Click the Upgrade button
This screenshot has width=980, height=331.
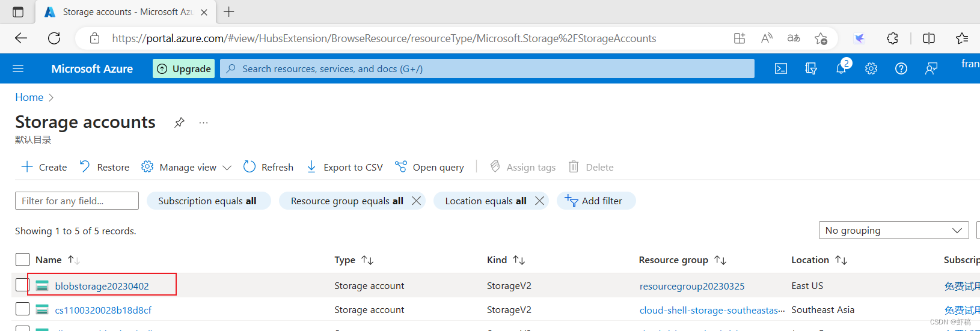click(x=184, y=68)
